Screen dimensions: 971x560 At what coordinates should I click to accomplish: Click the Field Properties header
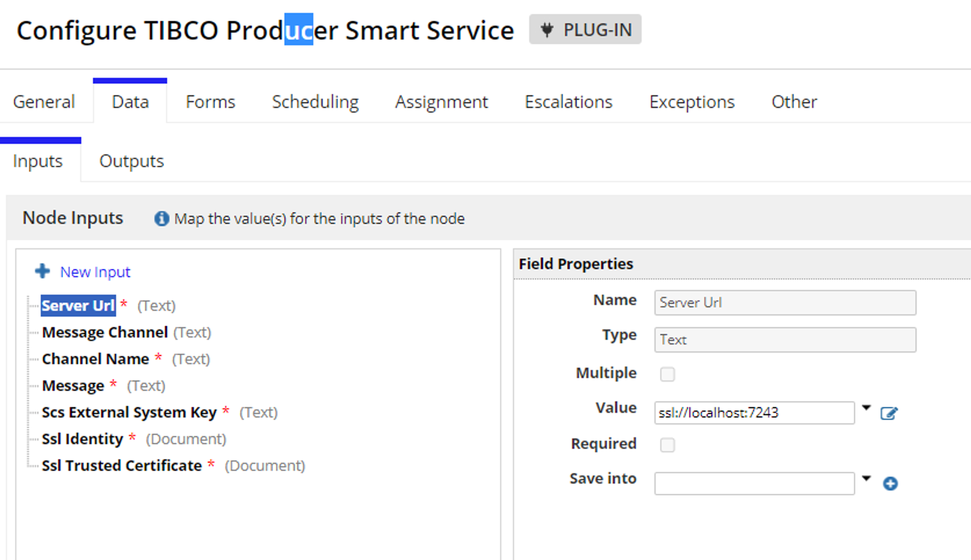pos(576,264)
